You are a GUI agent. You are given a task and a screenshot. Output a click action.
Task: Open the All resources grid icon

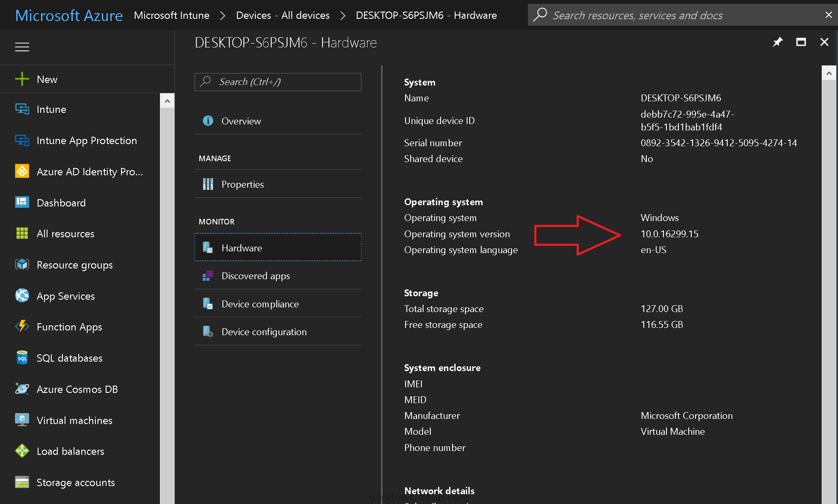22,233
